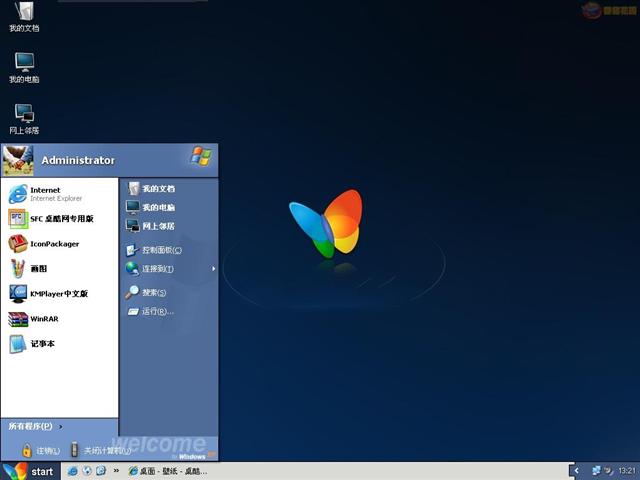Click the 13:21 taskbar clock
This screenshot has height=480, width=640.
627,471
